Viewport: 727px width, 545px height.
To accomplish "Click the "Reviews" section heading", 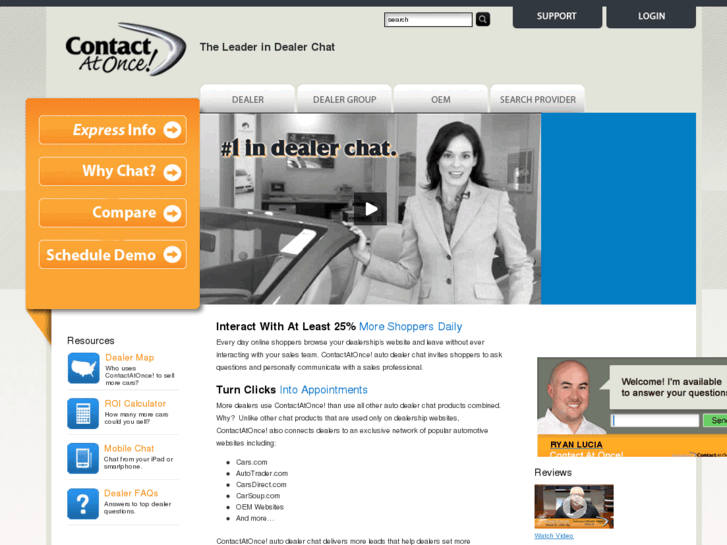I will (553, 472).
